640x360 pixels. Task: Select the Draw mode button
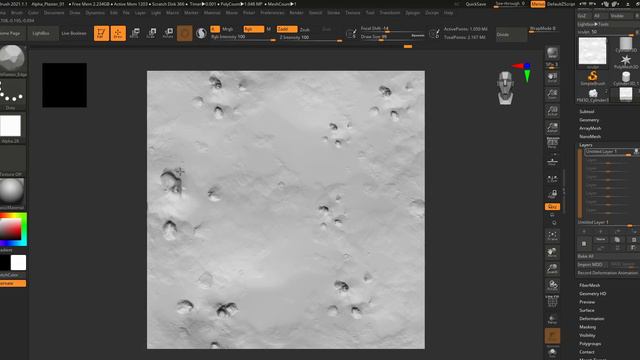coord(118,33)
